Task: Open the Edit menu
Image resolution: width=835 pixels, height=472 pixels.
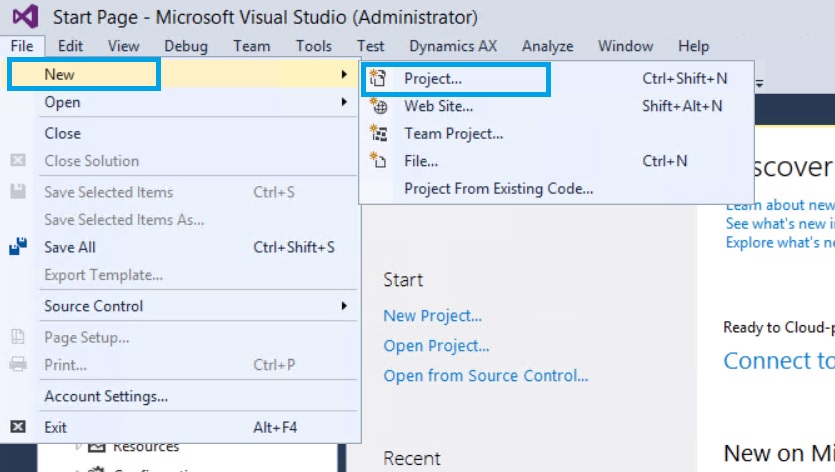Action: (x=70, y=46)
